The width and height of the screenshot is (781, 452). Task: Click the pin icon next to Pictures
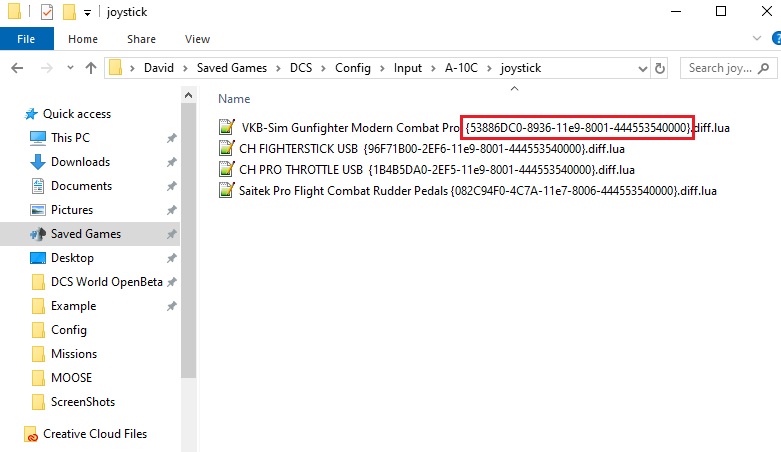[x=172, y=210]
